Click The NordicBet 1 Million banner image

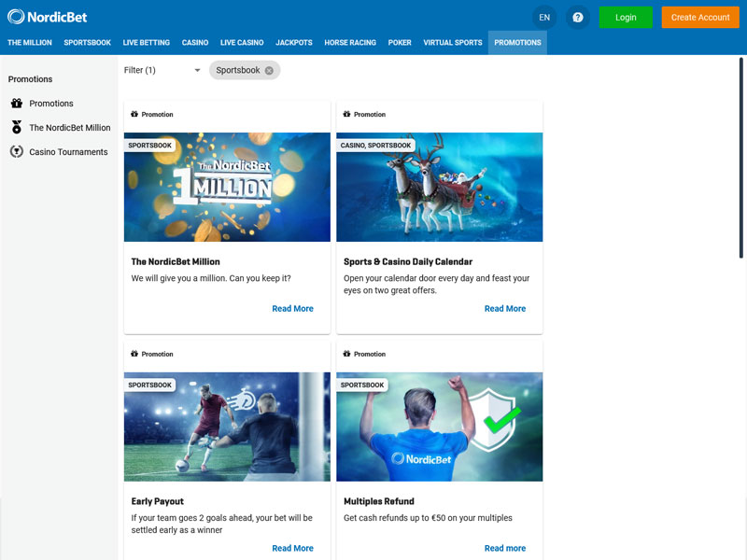(x=227, y=188)
